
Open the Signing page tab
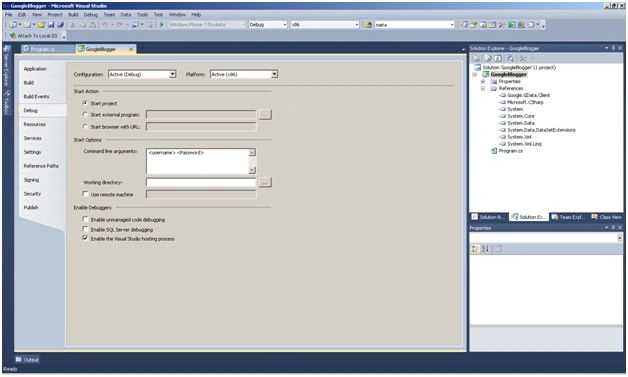pos(31,180)
